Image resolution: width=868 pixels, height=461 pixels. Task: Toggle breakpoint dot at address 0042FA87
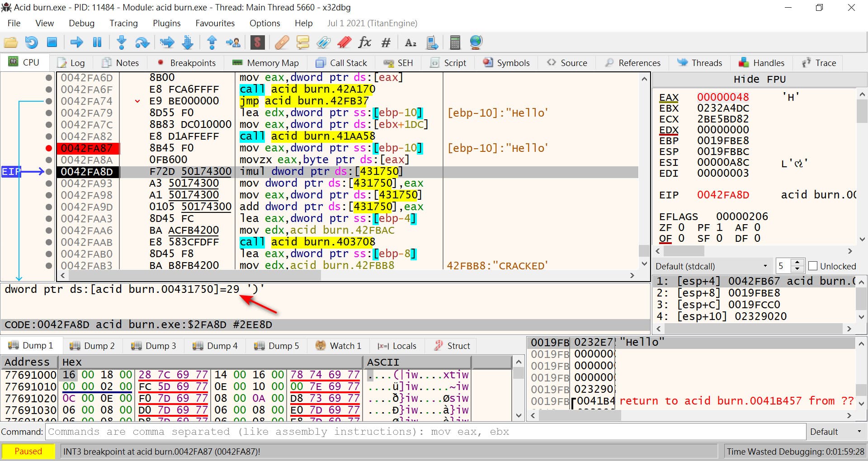pyautogui.click(x=48, y=148)
